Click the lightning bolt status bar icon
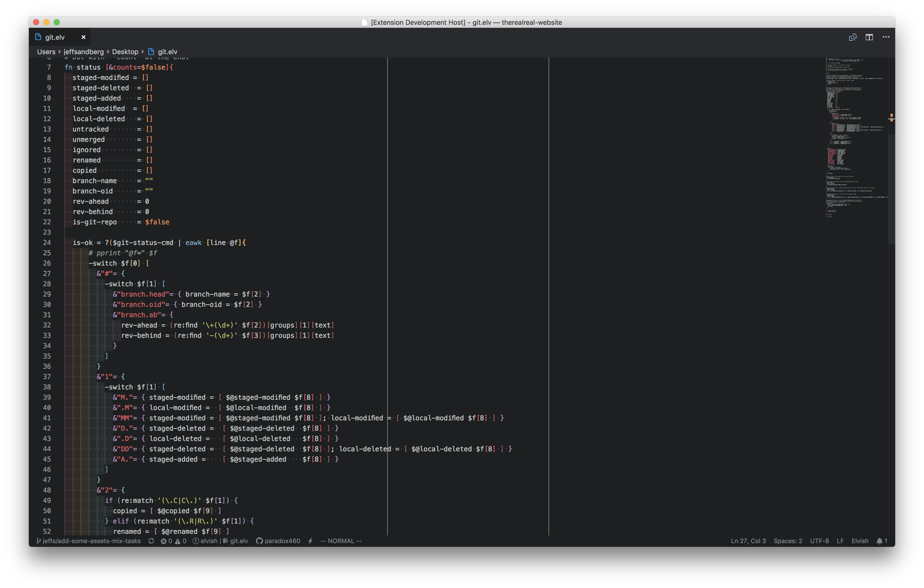The width and height of the screenshot is (924, 588). [x=310, y=541]
